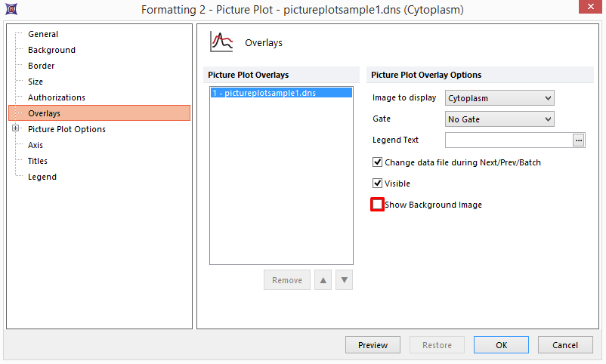Image resolution: width=606 pixels, height=364 pixels.
Task: Click the Preview button
Action: tap(373, 345)
